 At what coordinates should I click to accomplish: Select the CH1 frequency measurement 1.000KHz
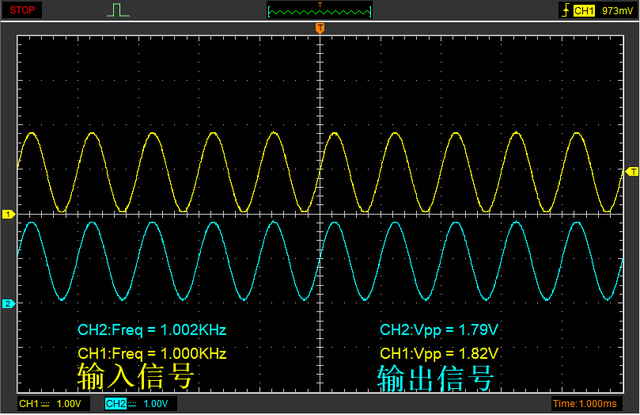(152, 354)
